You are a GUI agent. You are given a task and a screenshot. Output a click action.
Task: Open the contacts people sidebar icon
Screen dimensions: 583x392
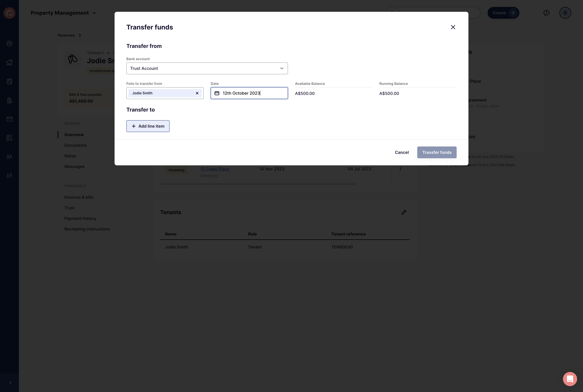click(x=9, y=157)
